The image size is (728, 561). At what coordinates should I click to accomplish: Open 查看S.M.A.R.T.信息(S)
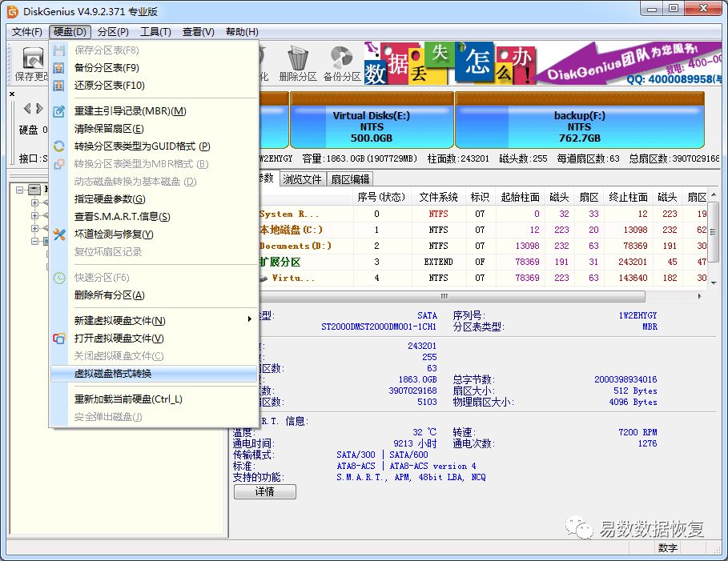[154, 217]
